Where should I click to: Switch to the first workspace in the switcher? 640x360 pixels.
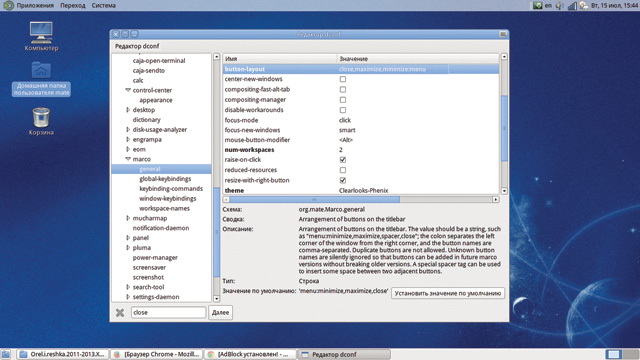pos(613,354)
